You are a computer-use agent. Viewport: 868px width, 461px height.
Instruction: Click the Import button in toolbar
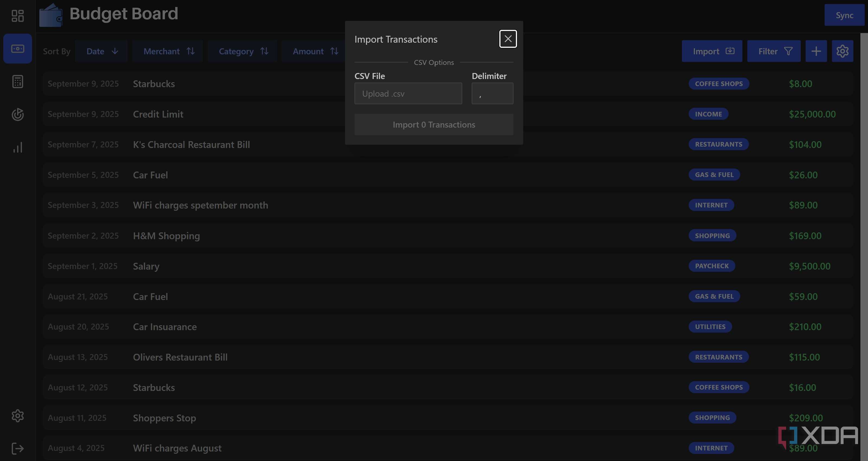coord(712,51)
